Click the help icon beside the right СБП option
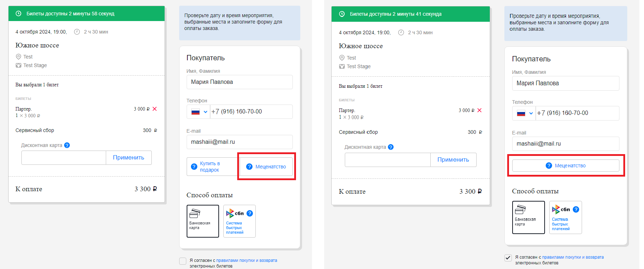Viewport: 644px width, 269px height. click(x=576, y=209)
